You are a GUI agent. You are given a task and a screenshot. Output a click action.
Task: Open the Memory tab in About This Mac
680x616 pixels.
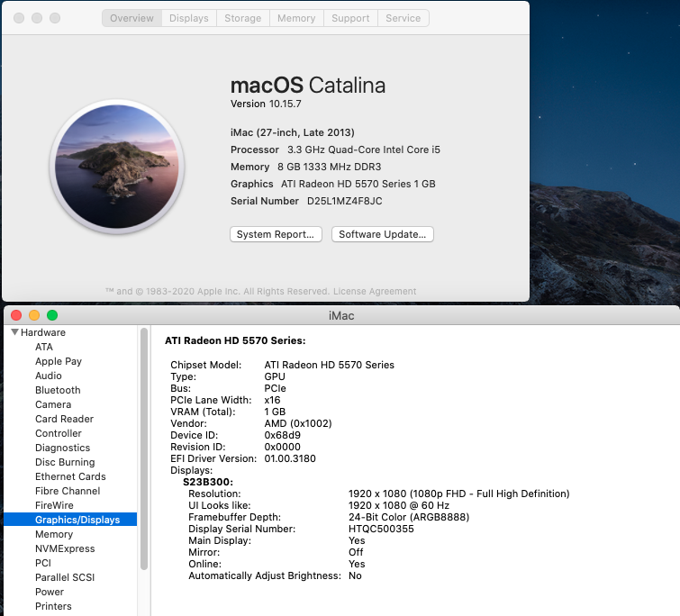tap(296, 18)
